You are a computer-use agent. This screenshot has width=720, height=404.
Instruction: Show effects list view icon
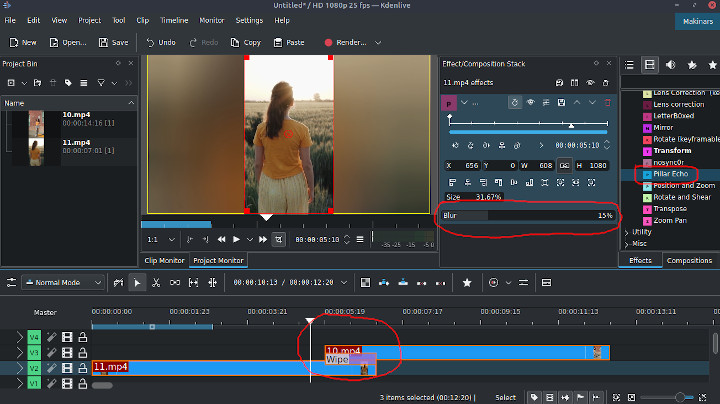(x=629, y=65)
